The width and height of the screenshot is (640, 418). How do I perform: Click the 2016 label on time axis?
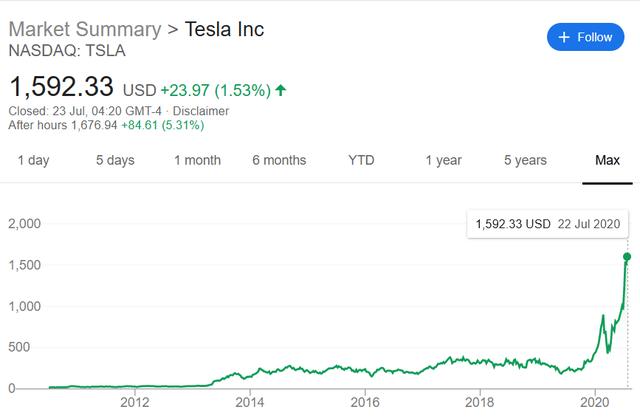pyautogui.click(x=365, y=403)
